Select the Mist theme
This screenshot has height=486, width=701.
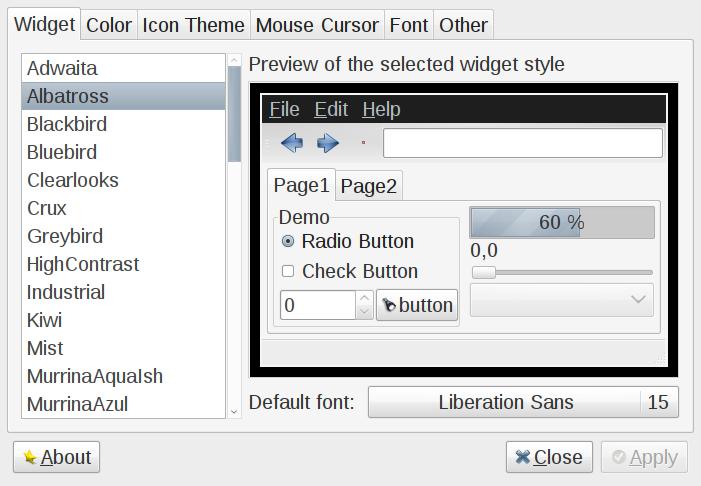point(123,348)
